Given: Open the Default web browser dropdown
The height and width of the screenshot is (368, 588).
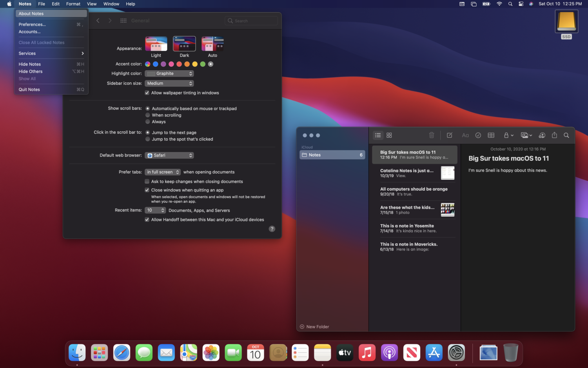Looking at the screenshot, I should [x=169, y=155].
